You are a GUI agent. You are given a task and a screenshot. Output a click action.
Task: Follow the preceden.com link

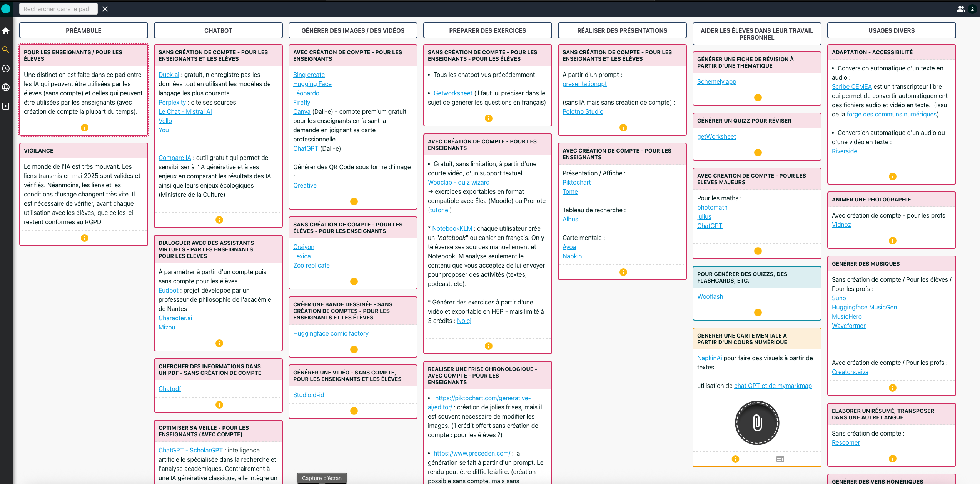(472, 453)
